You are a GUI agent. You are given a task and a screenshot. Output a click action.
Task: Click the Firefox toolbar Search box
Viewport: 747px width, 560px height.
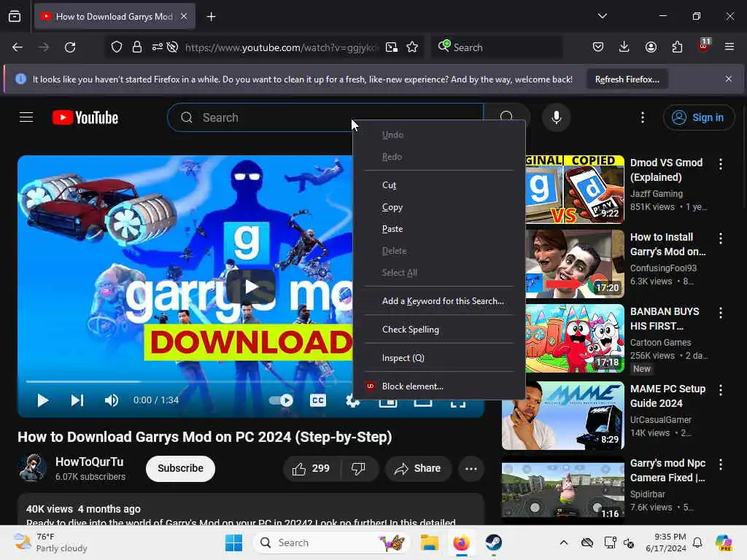496,47
